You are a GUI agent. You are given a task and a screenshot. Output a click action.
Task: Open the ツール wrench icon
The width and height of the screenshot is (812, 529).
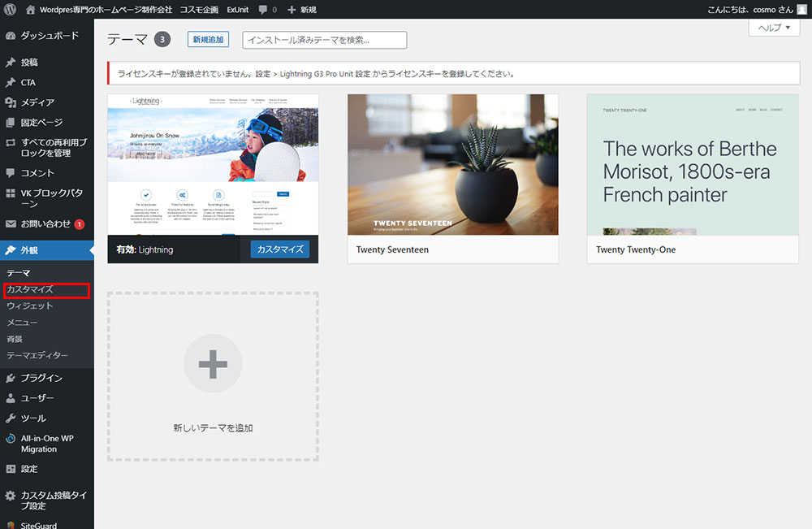coord(11,418)
